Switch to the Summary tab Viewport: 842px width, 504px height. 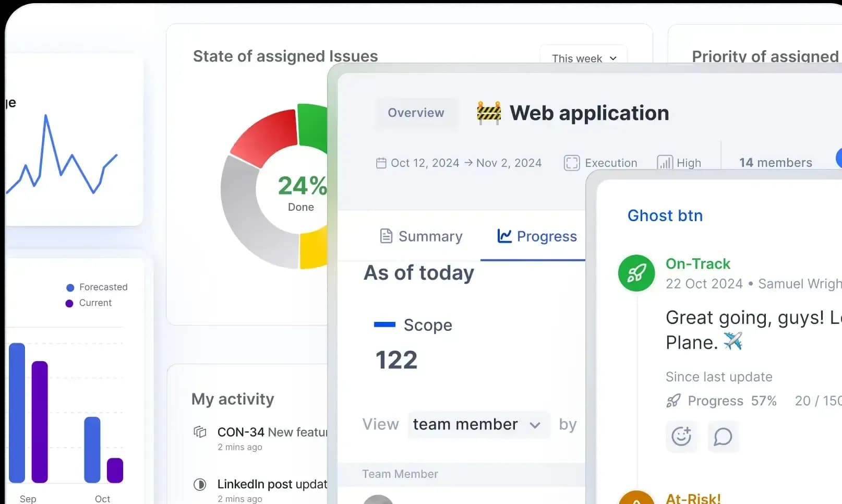pyautogui.click(x=420, y=236)
